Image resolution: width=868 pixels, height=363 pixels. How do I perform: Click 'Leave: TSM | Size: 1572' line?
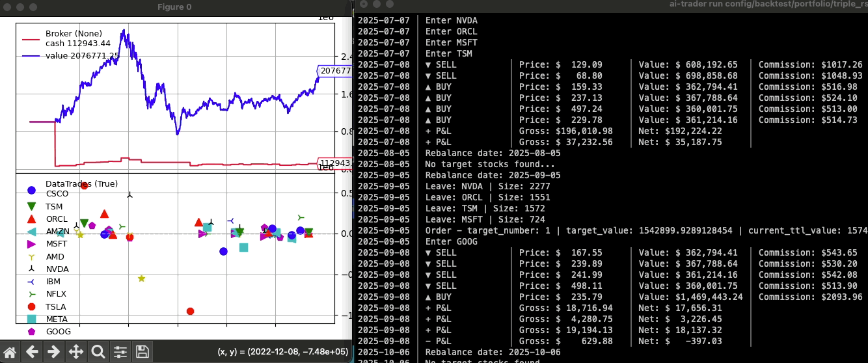[485, 208]
